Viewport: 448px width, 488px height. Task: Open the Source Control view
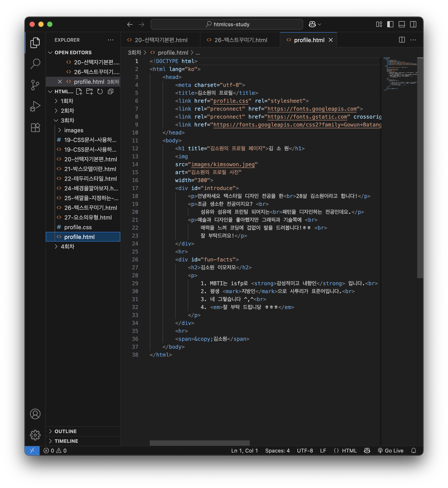click(35, 85)
